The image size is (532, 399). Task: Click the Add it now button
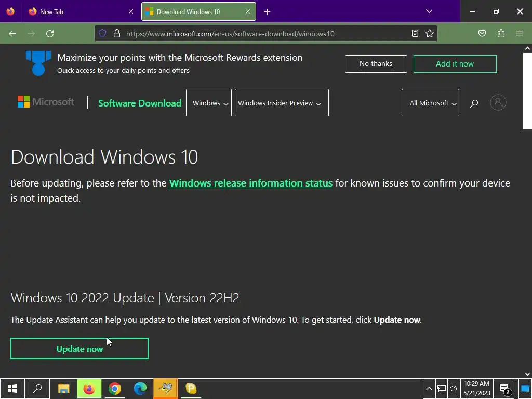point(455,64)
